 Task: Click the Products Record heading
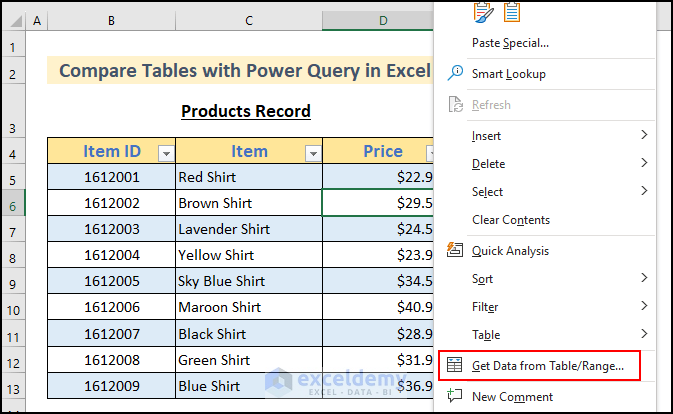tap(246, 112)
